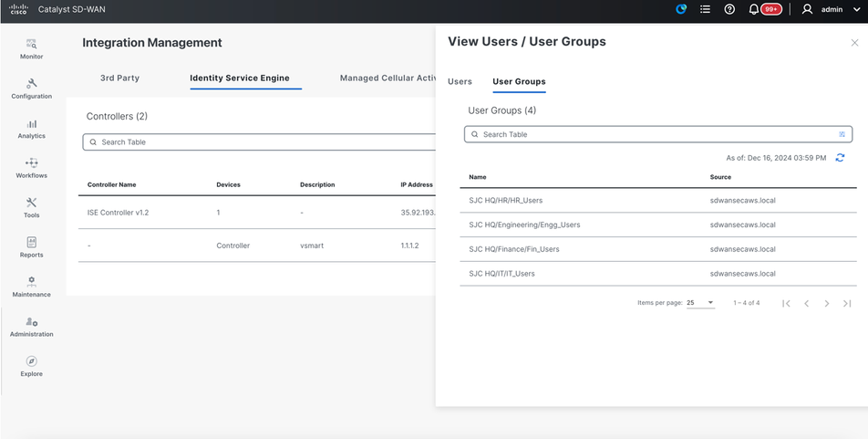Select the Tools sidebar item
The height and width of the screenshot is (439, 868).
32,208
